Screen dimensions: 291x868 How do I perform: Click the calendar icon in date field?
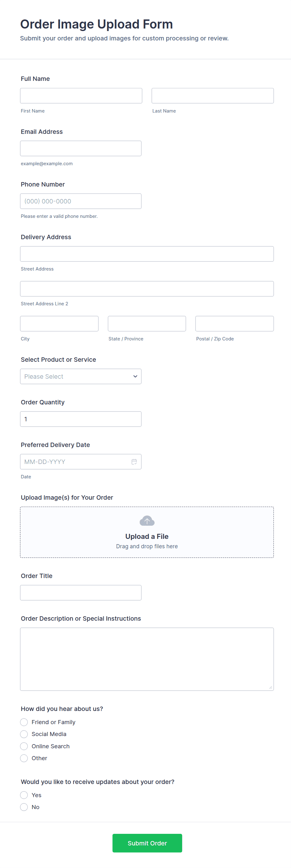pyautogui.click(x=134, y=462)
